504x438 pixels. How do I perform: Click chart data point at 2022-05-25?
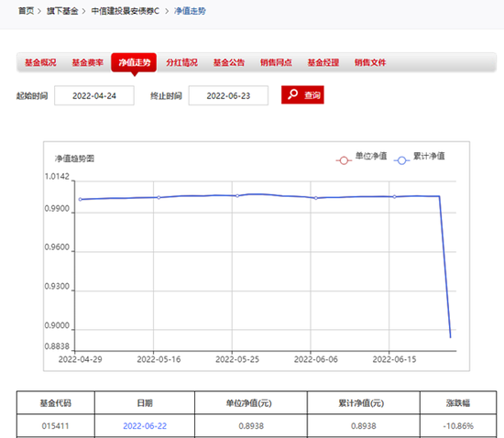[x=237, y=196]
